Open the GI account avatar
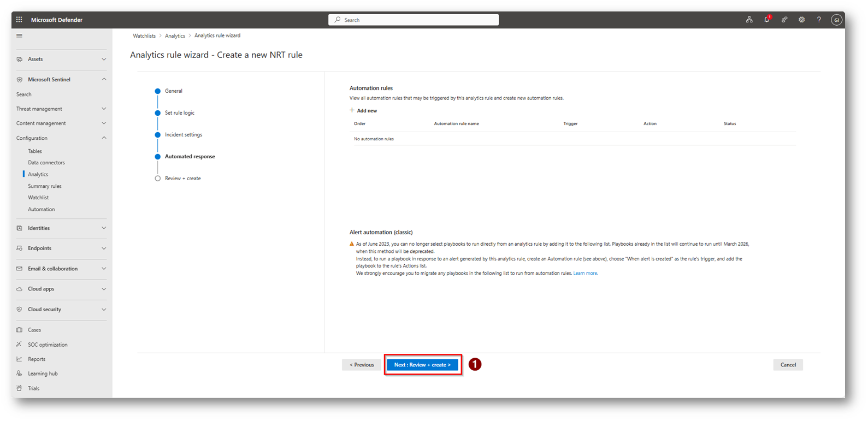This screenshot has height=421, width=868. coord(836,20)
